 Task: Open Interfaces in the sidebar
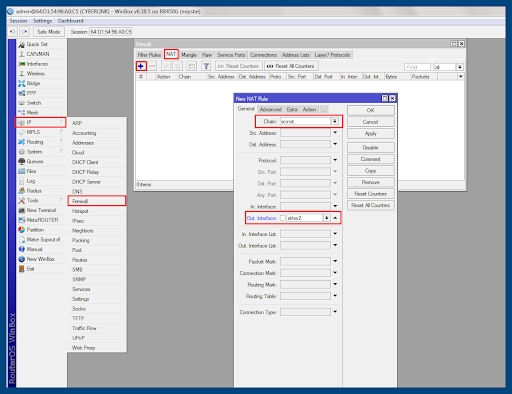click(x=37, y=64)
